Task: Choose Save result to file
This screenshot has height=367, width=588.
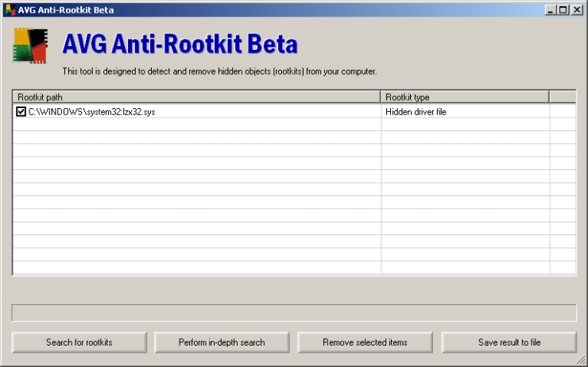Action: pyautogui.click(x=509, y=342)
